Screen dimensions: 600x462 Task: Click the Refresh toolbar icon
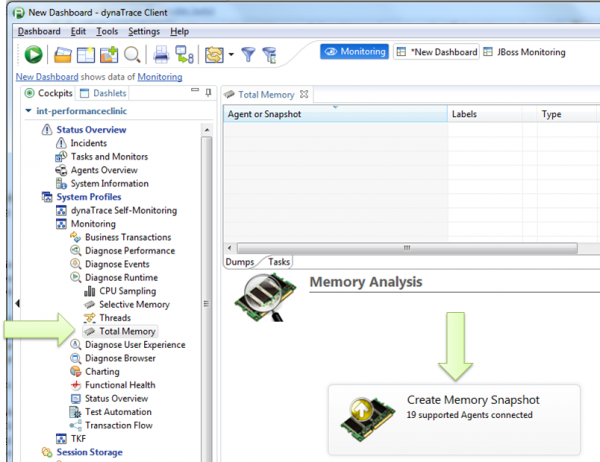coord(214,54)
